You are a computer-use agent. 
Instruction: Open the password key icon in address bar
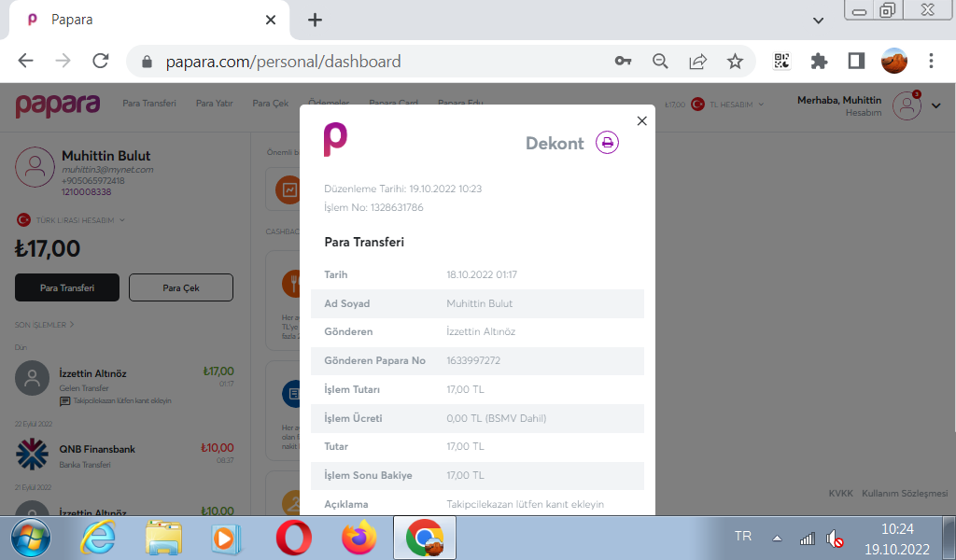coord(623,62)
